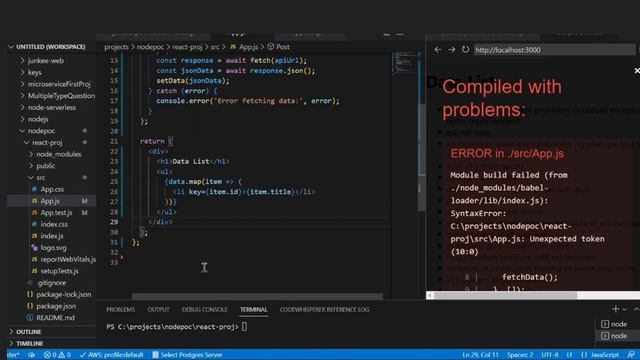Open CodeWhisperer Reference Log tab

click(x=324, y=309)
